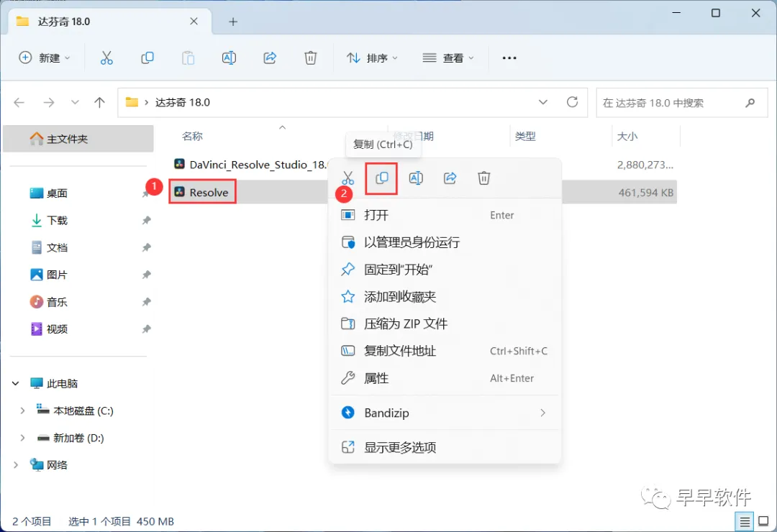Choose 压缩为 ZIP 文件
The width and height of the screenshot is (777, 532).
[445, 324]
